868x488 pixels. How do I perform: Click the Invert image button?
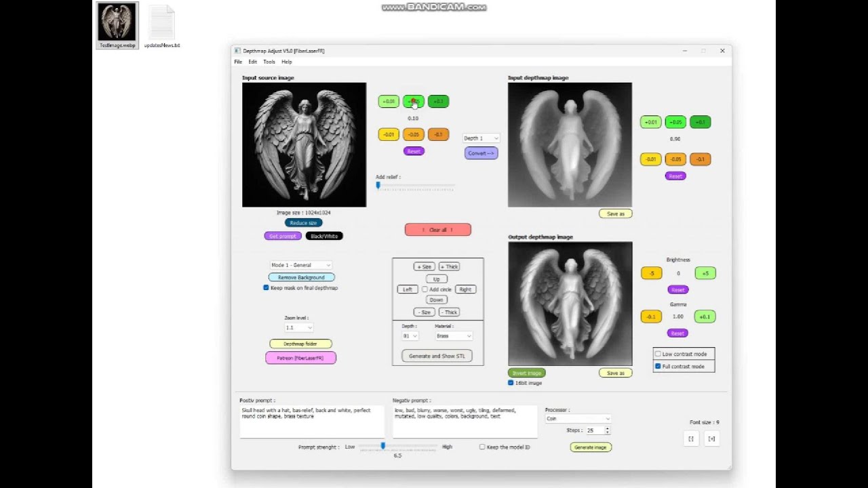coord(527,373)
